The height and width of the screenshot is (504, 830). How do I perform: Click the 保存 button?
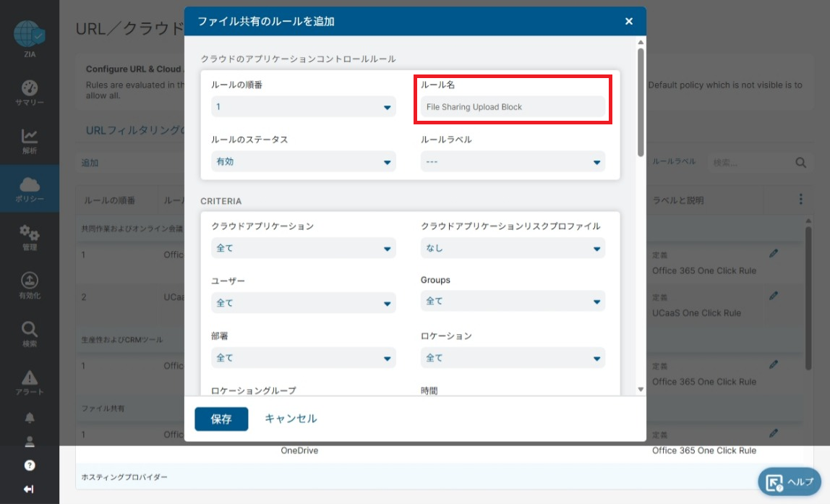pyautogui.click(x=221, y=419)
